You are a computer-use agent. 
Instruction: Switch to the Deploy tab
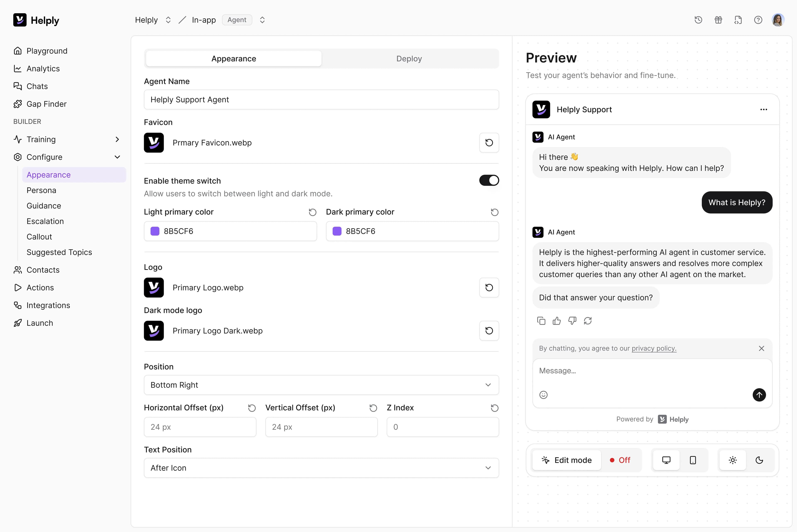[409, 58]
